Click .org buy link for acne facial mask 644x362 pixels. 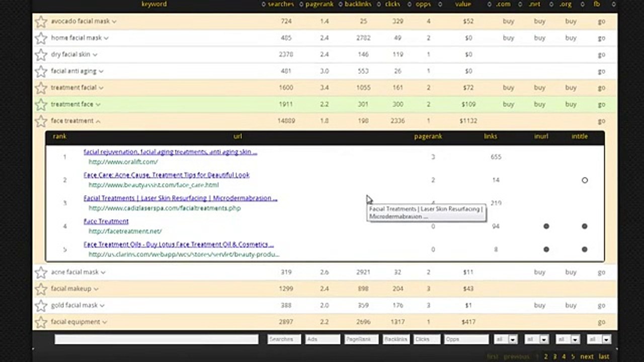click(571, 273)
